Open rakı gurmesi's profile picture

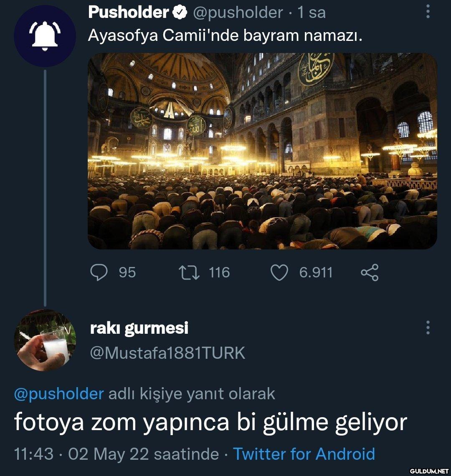(45, 340)
